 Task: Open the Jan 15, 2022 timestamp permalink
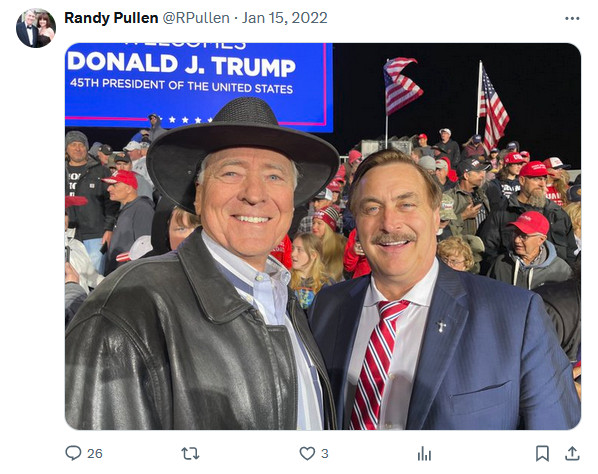(x=285, y=18)
